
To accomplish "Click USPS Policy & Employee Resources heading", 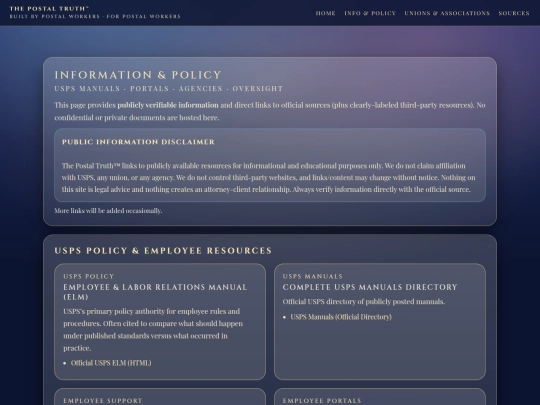I will pos(163,250).
